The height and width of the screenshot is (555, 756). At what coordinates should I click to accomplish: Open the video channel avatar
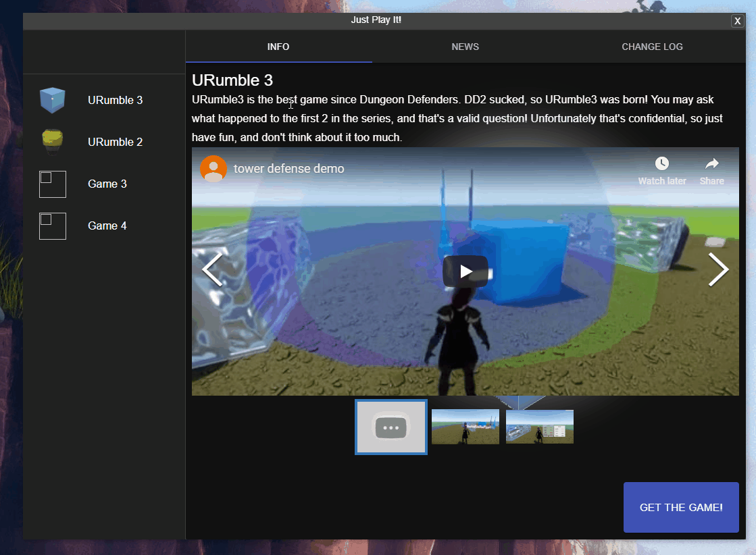tap(213, 169)
